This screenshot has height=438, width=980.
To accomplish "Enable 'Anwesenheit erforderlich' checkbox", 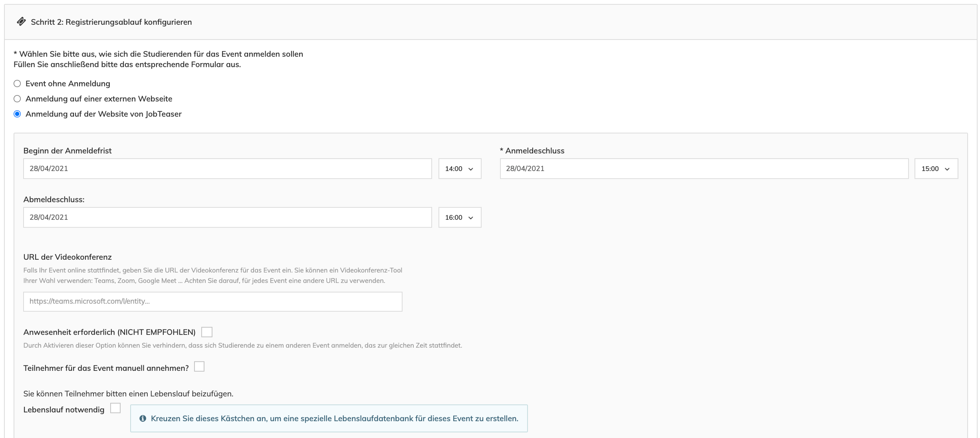I will tap(207, 332).
